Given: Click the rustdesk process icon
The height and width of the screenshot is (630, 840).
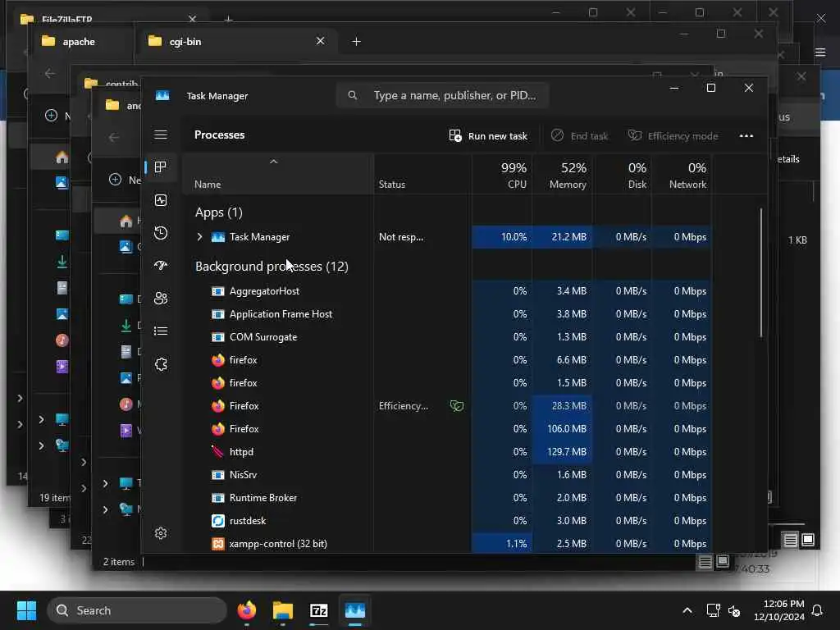Looking at the screenshot, I should click(218, 521).
